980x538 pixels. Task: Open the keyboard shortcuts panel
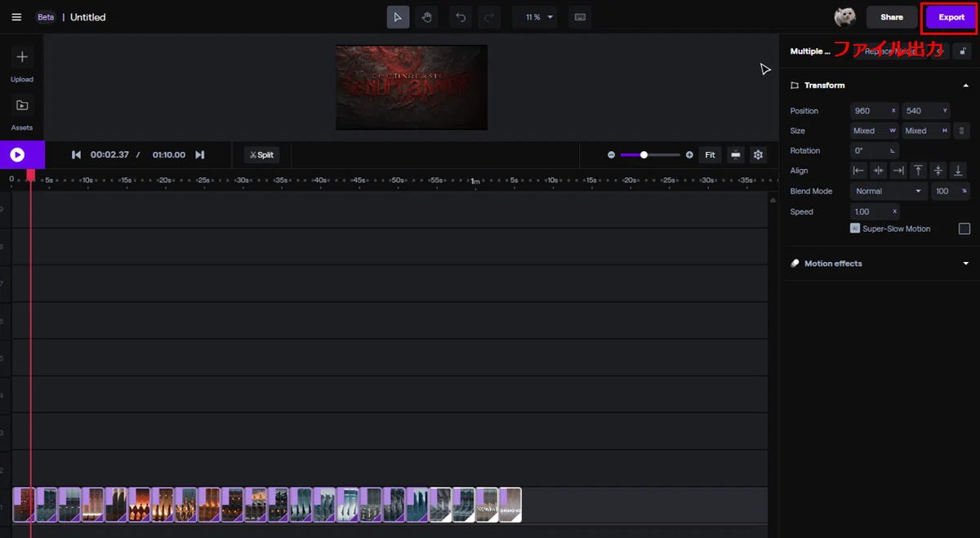580,17
